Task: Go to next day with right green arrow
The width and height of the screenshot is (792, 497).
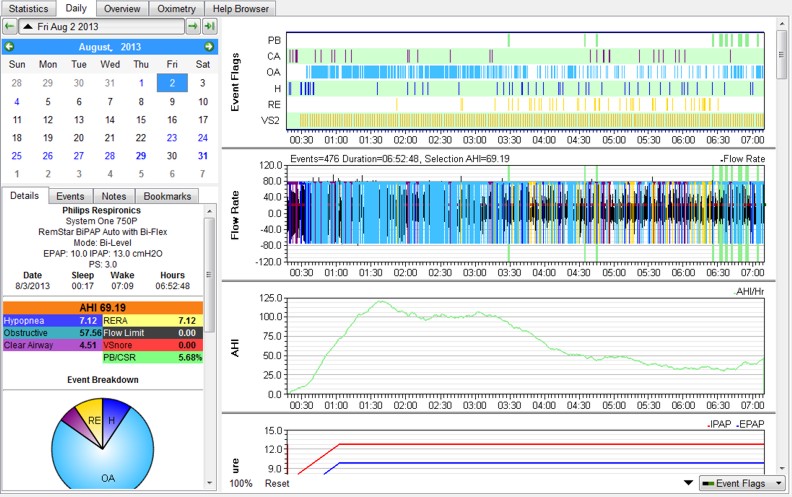Action: [x=193, y=26]
